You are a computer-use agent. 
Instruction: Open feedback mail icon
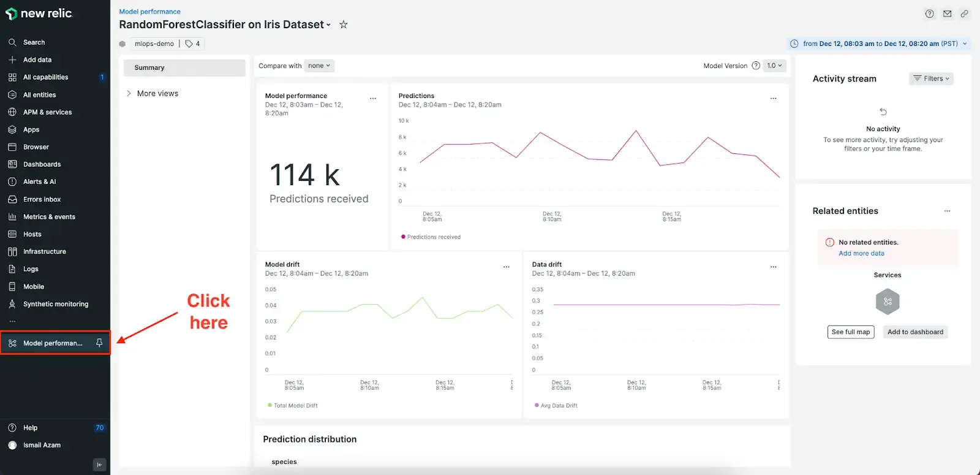tap(948, 13)
